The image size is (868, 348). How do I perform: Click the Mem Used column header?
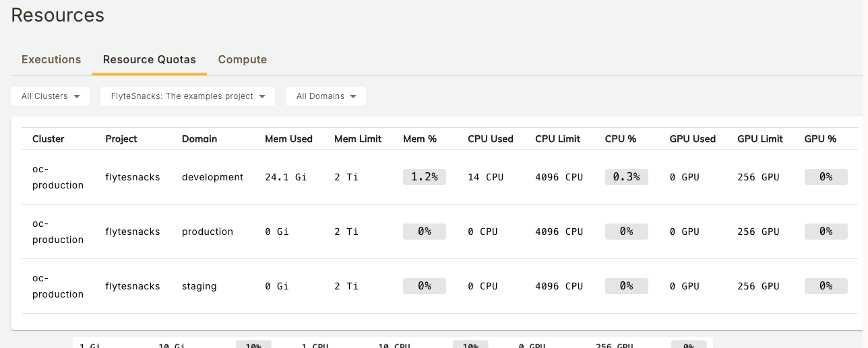[288, 139]
